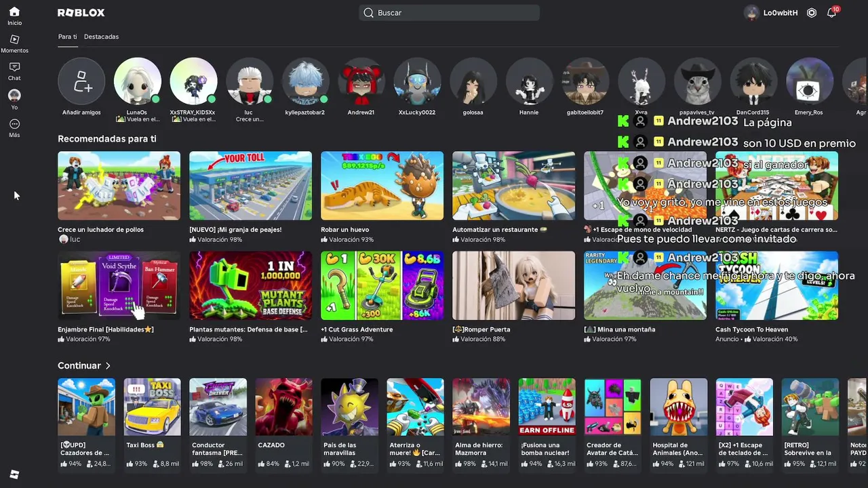Open the Recomendadas para ti heading
The image size is (868, 488).
tap(107, 139)
